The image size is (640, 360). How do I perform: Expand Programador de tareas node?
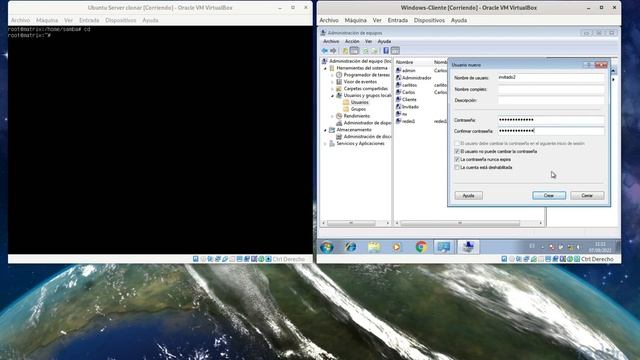pyautogui.click(x=332, y=75)
